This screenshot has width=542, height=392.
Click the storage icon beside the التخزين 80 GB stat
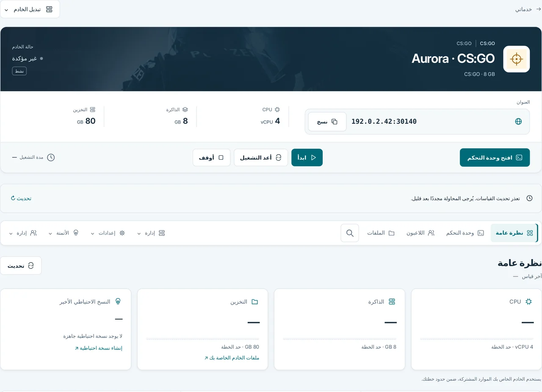tap(93, 109)
